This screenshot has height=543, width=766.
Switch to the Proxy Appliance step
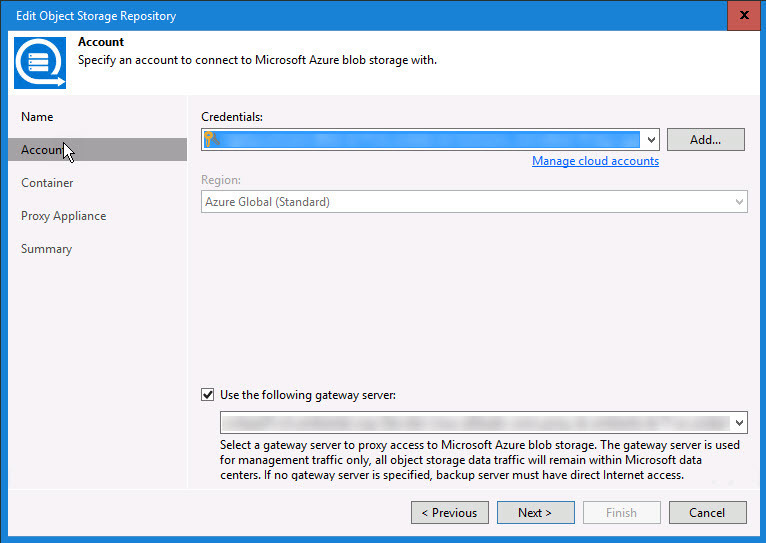[64, 216]
